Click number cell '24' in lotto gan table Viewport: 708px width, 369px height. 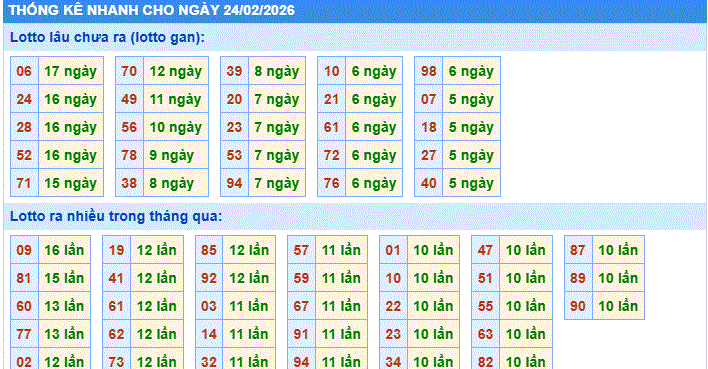point(24,99)
